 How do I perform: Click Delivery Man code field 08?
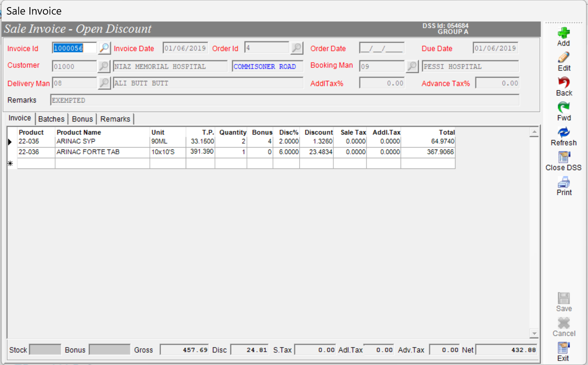pyautogui.click(x=74, y=83)
